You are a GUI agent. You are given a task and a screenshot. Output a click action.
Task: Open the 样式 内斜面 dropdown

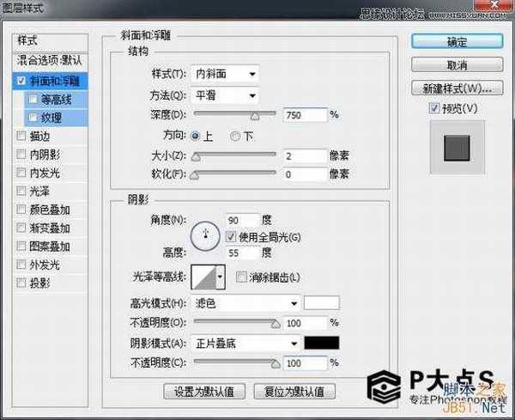(x=227, y=75)
